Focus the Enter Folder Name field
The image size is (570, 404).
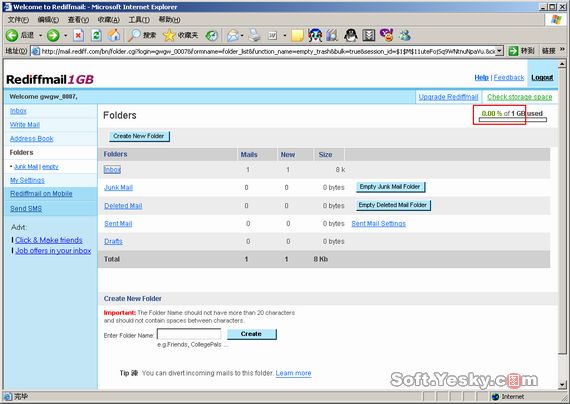(x=189, y=334)
